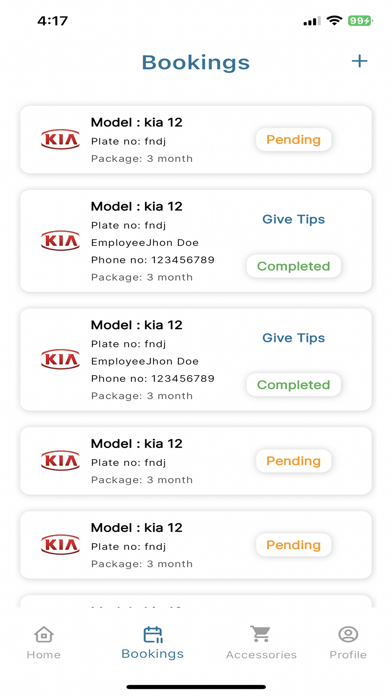Switch to the Accessories tab label

pos(261,655)
